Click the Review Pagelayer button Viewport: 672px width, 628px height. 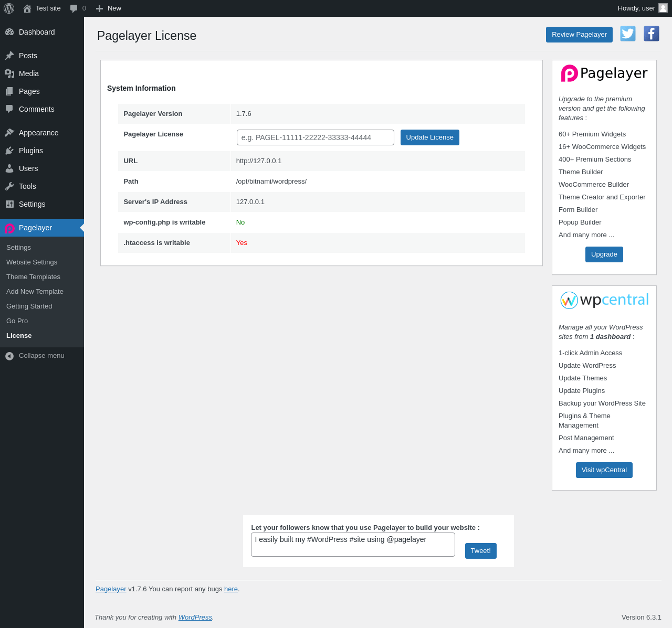click(x=579, y=35)
